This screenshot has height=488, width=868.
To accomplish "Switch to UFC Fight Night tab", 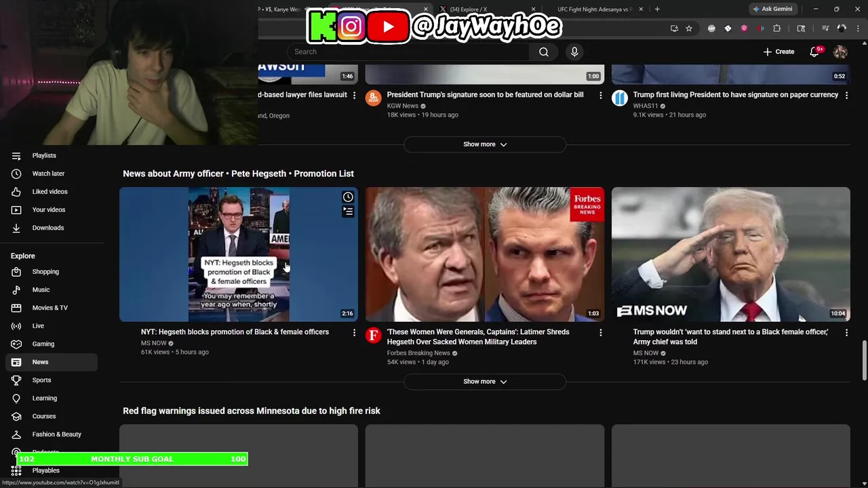I will coord(594,9).
